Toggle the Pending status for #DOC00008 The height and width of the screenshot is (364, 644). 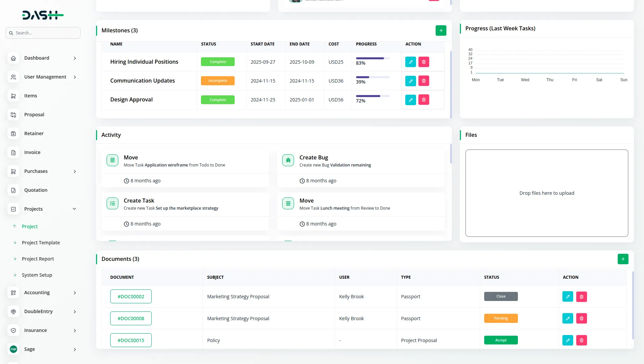[500, 318]
